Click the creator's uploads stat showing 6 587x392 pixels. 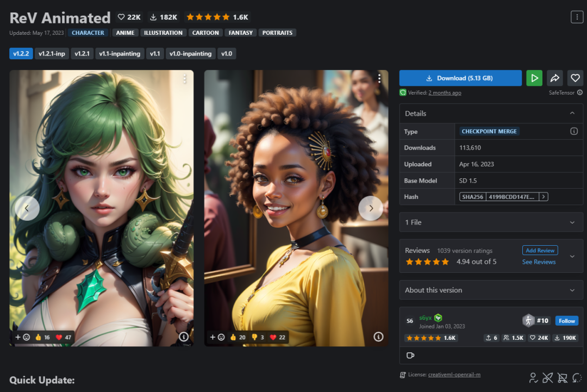point(491,338)
